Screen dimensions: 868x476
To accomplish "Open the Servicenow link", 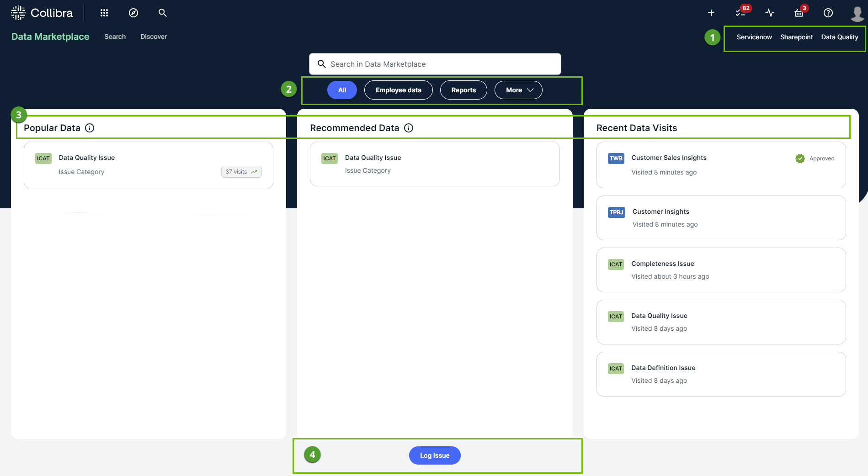I will [x=754, y=37].
